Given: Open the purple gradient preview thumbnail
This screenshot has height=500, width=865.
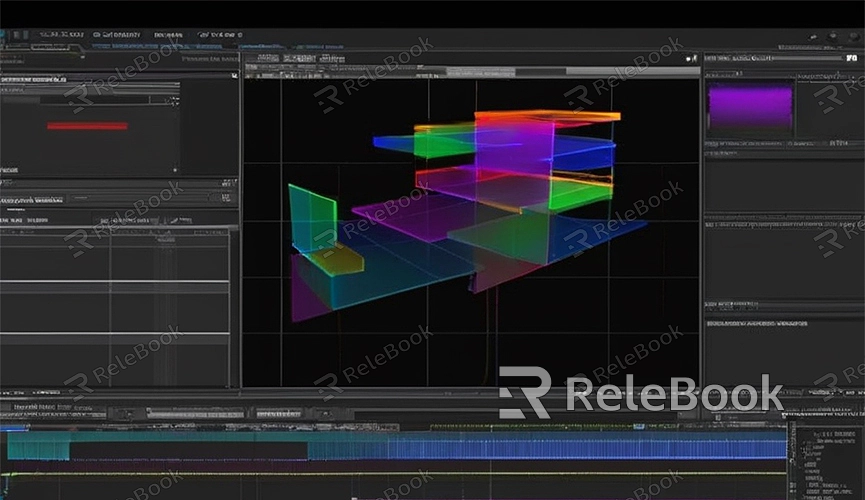Looking at the screenshot, I should click(x=750, y=107).
